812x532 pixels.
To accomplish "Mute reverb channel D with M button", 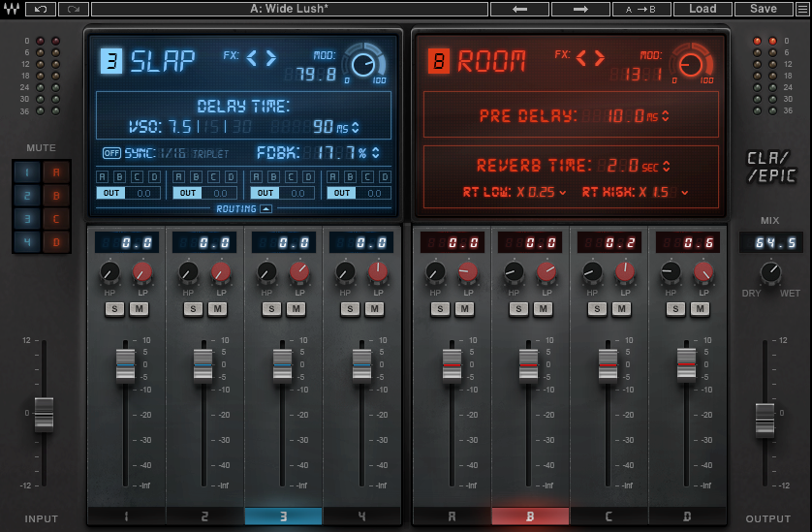I will coord(701,309).
